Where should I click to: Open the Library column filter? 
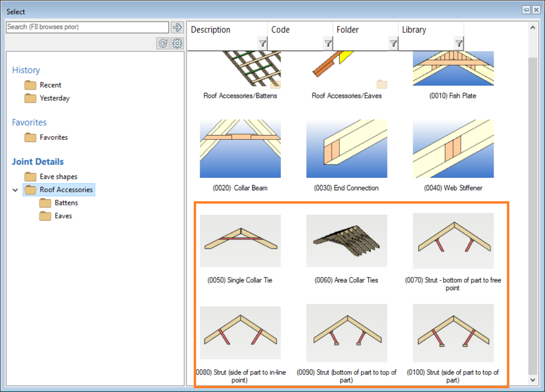coord(459,43)
